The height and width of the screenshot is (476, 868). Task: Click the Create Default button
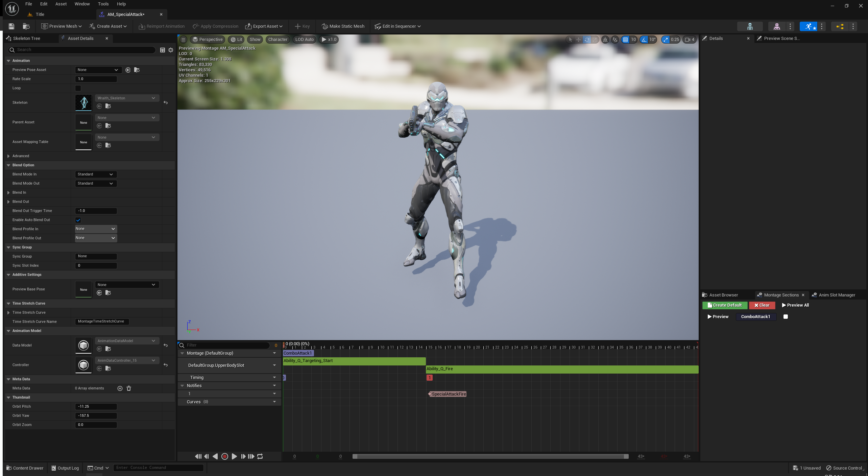(x=725, y=305)
